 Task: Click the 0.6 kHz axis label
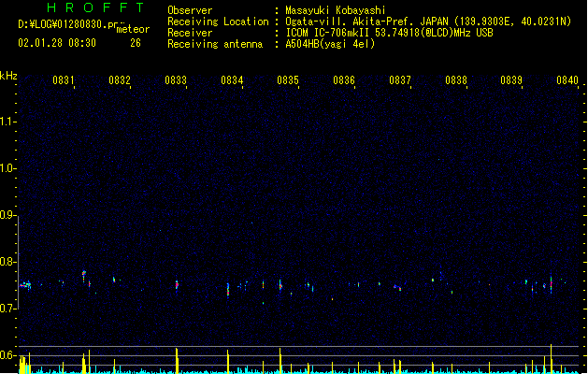click(x=8, y=355)
